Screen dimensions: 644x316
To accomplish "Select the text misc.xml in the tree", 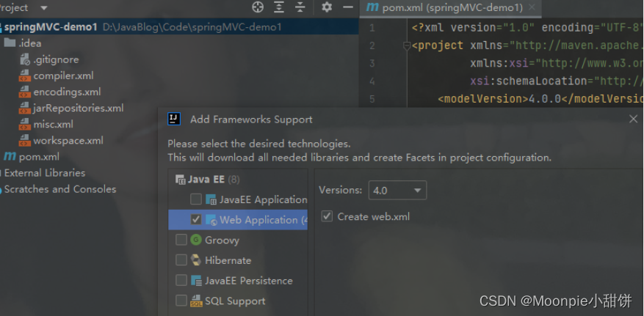I will 54,124.
